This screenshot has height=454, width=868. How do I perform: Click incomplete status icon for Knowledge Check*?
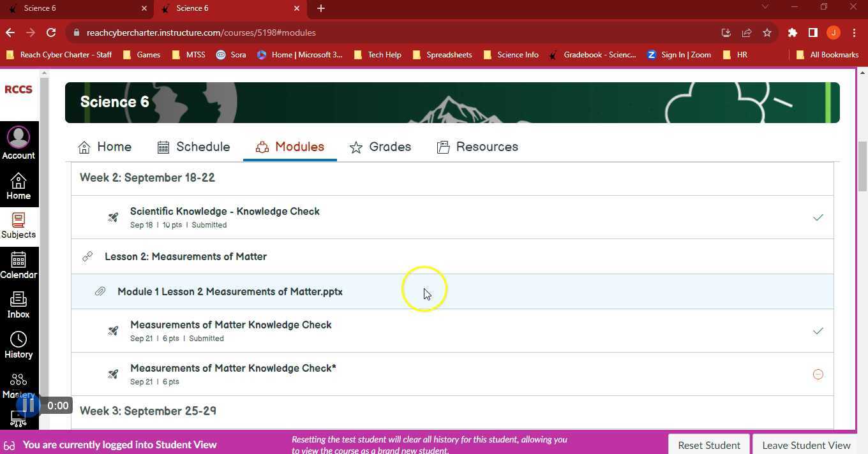pos(818,374)
